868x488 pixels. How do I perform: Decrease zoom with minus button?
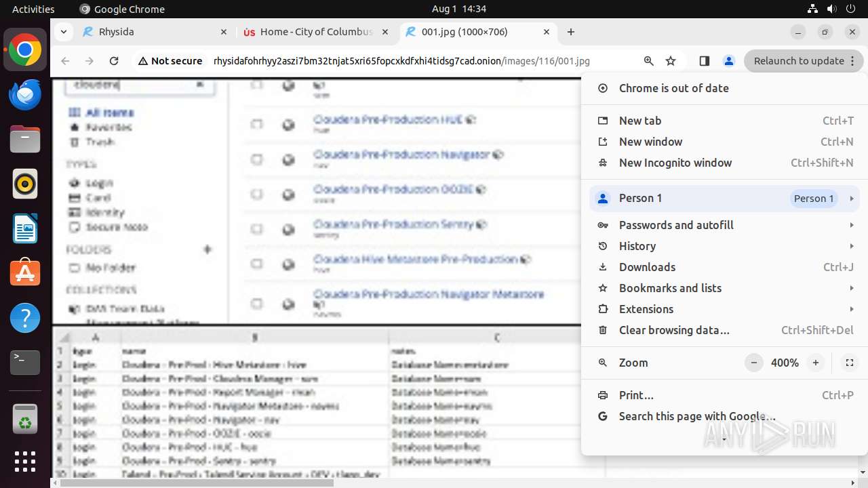click(x=754, y=363)
